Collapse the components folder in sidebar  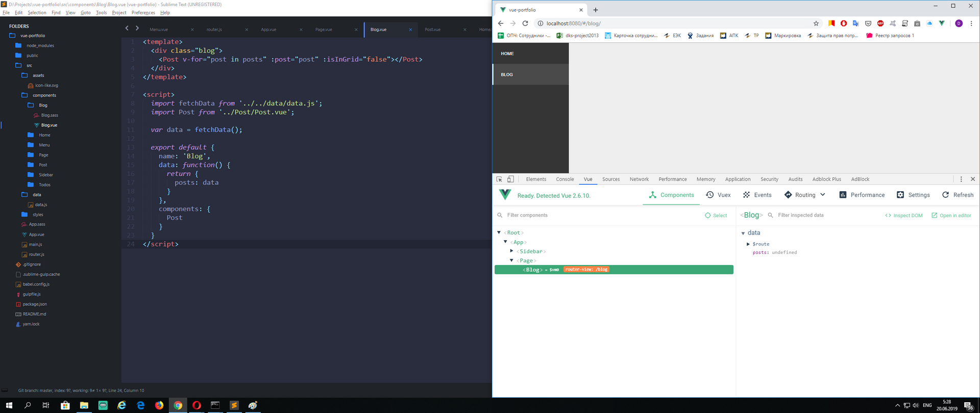[44, 95]
